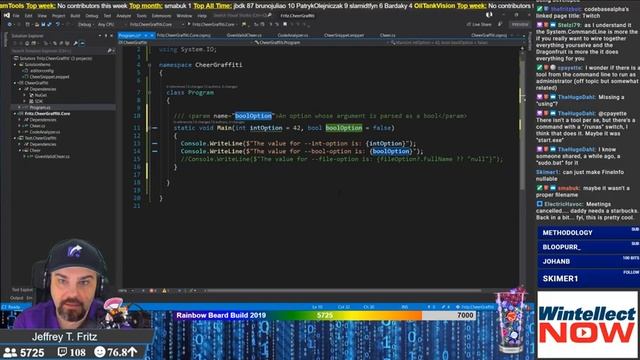
Task: Click the Visual Studio logo icon
Action: (x=7, y=16)
